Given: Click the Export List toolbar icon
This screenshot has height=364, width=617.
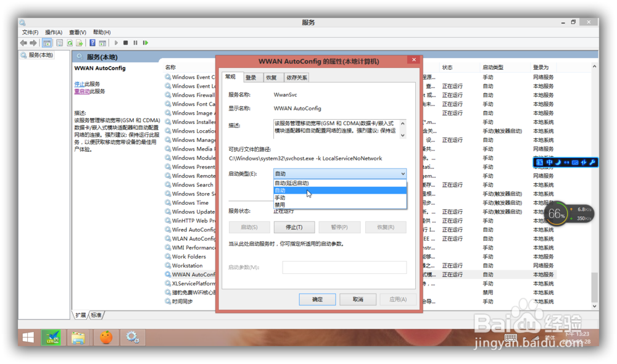Looking at the screenshot, I should (80, 43).
